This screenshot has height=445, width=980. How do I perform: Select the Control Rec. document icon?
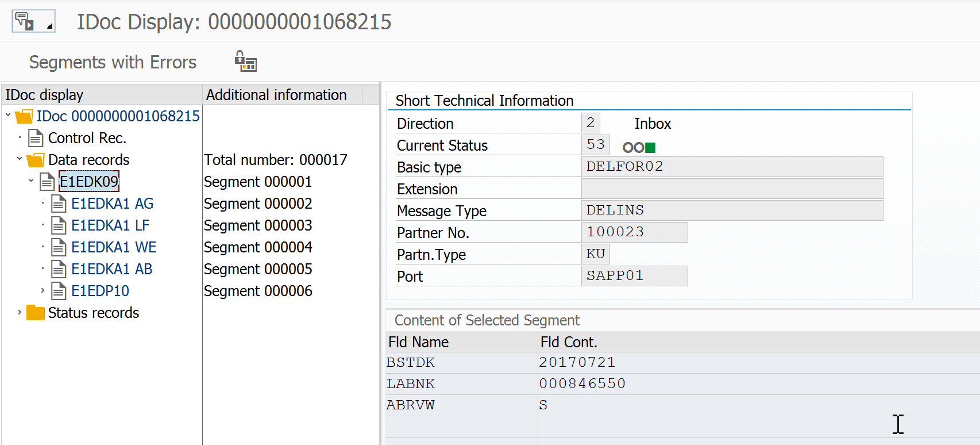36,138
